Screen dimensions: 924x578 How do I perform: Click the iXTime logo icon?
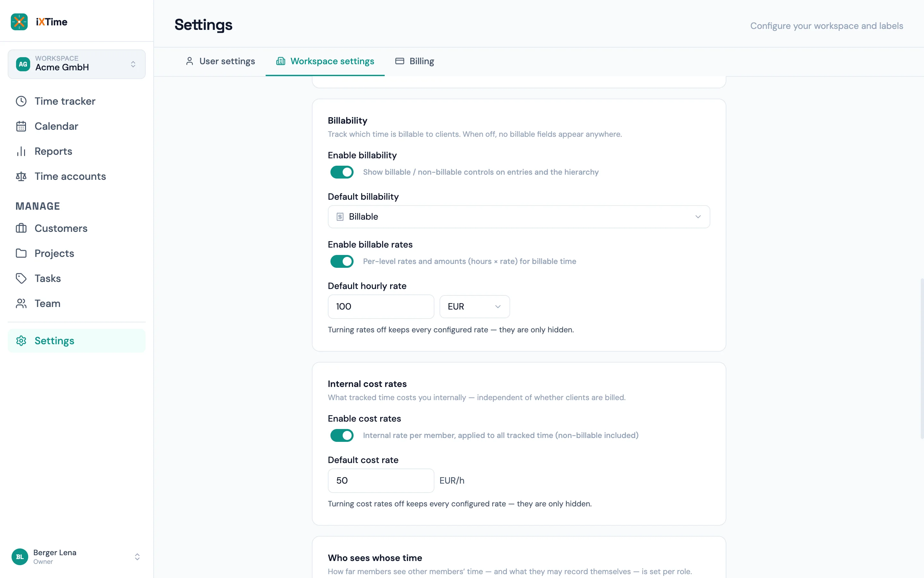point(19,22)
